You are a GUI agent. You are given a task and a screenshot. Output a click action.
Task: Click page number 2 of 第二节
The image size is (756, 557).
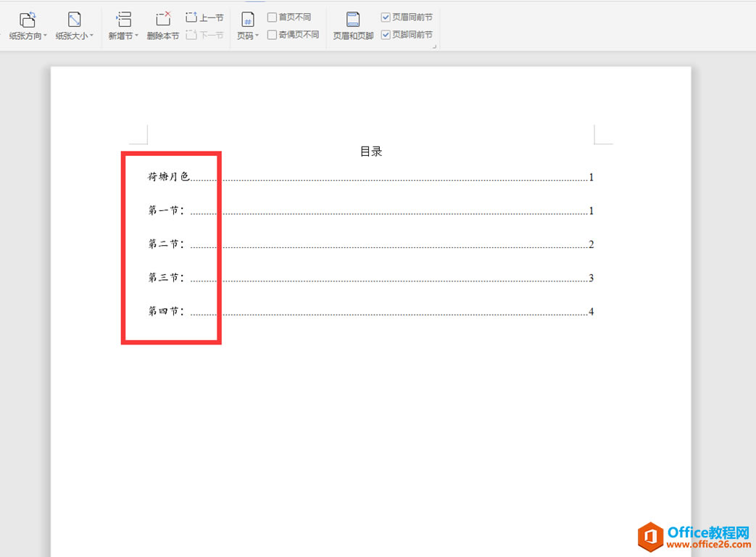point(591,244)
